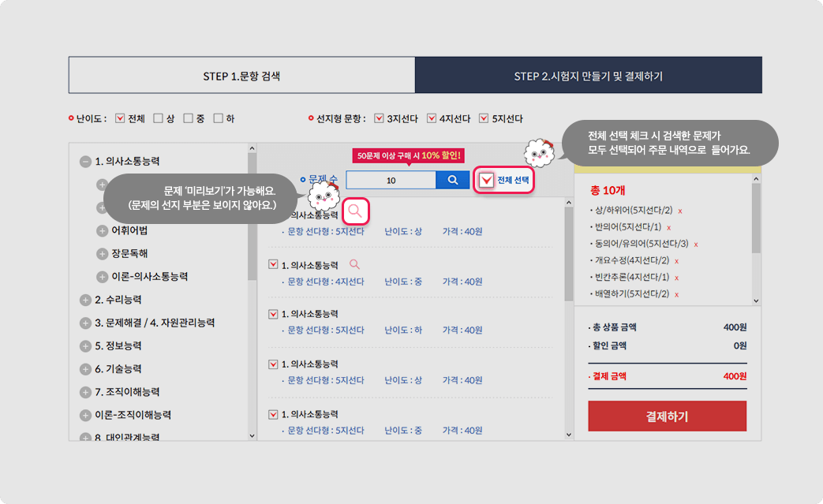Uncheck the 5지선다 난이도 하 question row

(273, 314)
